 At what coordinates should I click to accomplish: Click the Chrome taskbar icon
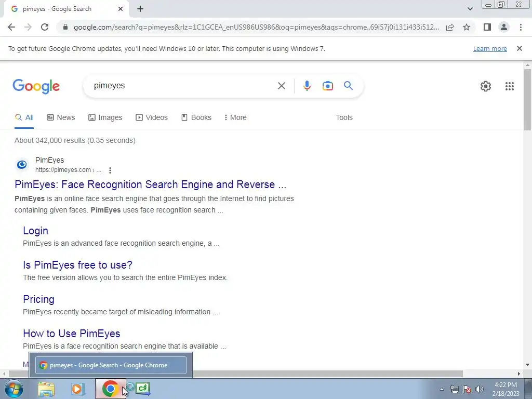point(110,389)
